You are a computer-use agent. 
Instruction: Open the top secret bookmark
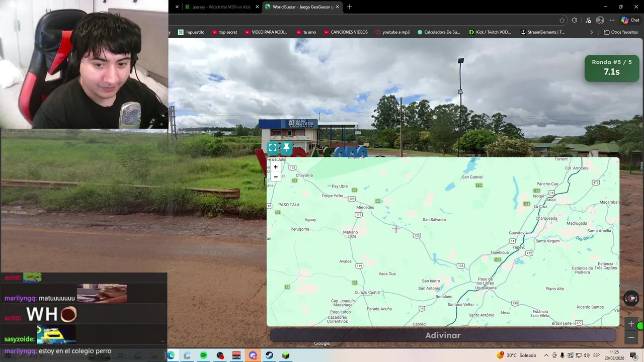click(224, 32)
